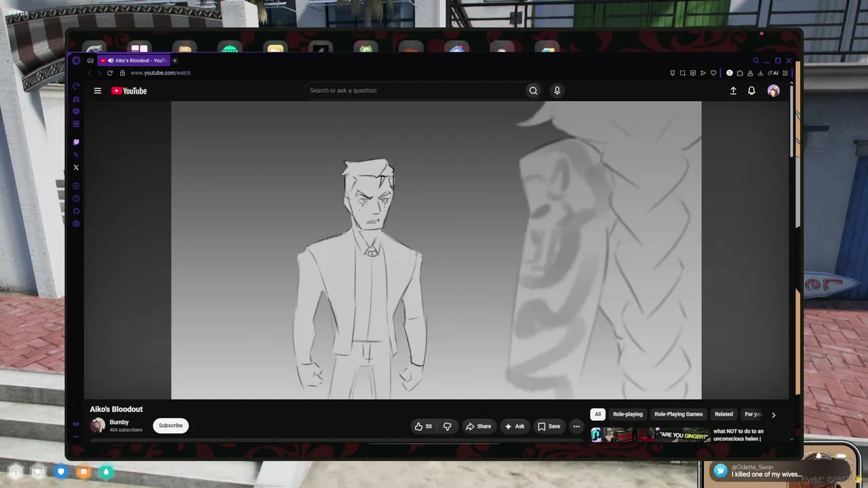Show more filter chips with the arrow
Image resolution: width=868 pixels, height=488 pixels.
point(773,415)
